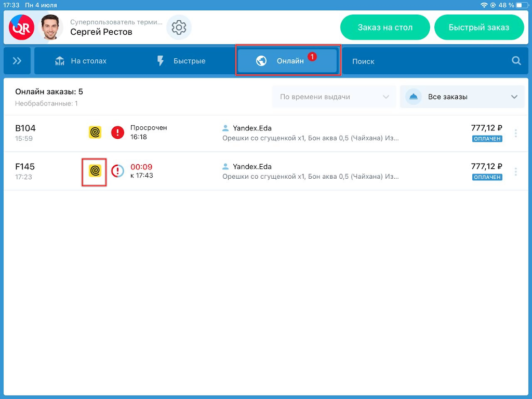Click customer person icon in F145 row
This screenshot has width=532, height=399.
[225, 167]
